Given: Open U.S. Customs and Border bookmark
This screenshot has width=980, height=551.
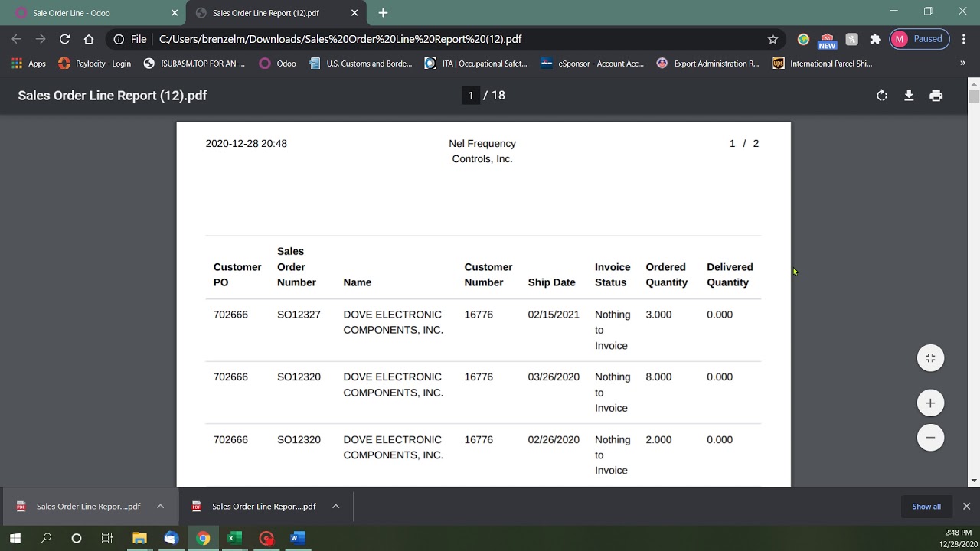Looking at the screenshot, I should click(361, 64).
